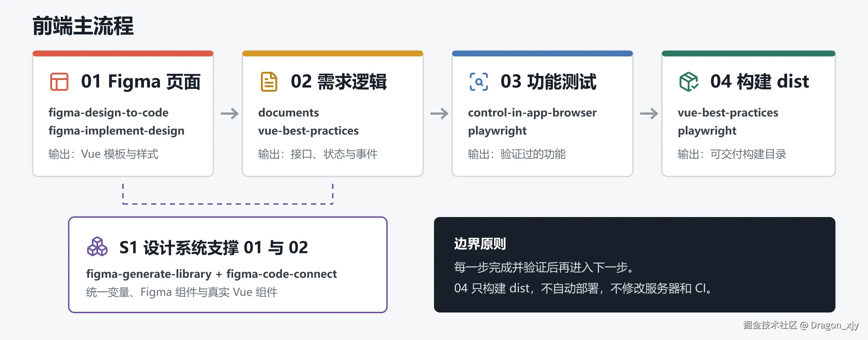Viewport: 868px width, 340px height.
Task: Select the 02 需求逻辑 heading
Action: [x=339, y=82]
